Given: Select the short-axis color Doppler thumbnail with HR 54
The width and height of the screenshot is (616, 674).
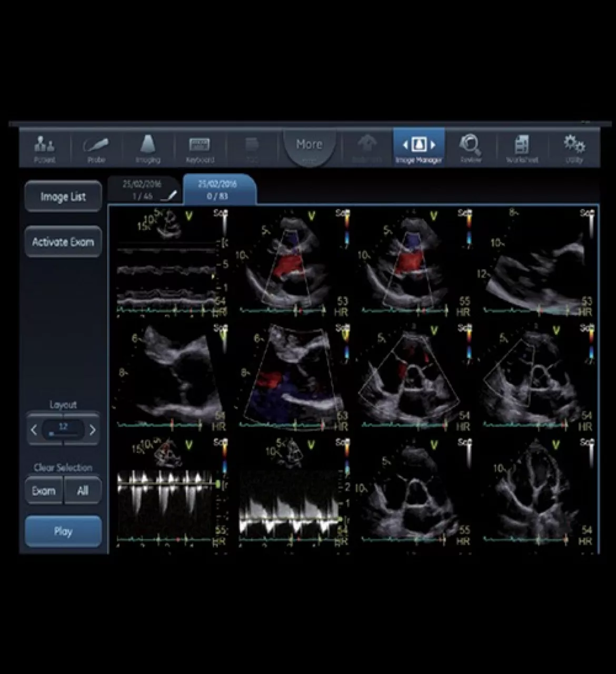Looking at the screenshot, I should click(414, 378).
